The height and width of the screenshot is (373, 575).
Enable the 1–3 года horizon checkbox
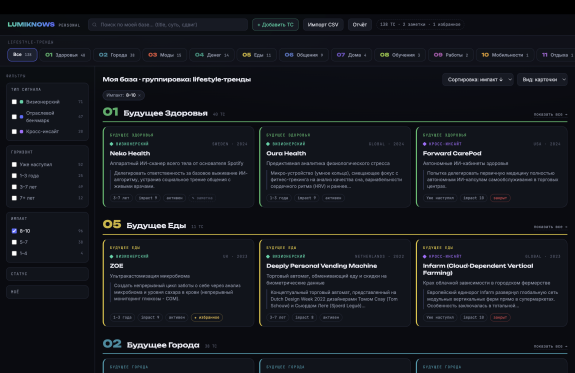14,176
